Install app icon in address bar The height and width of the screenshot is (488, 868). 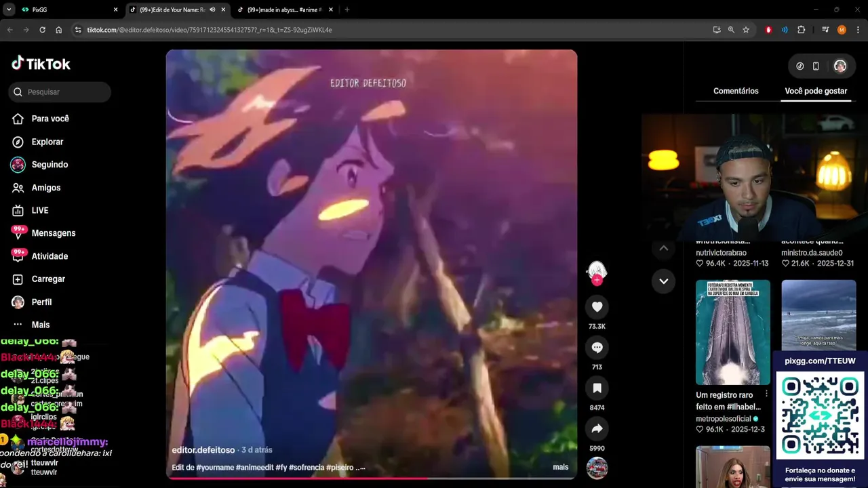coord(717,30)
